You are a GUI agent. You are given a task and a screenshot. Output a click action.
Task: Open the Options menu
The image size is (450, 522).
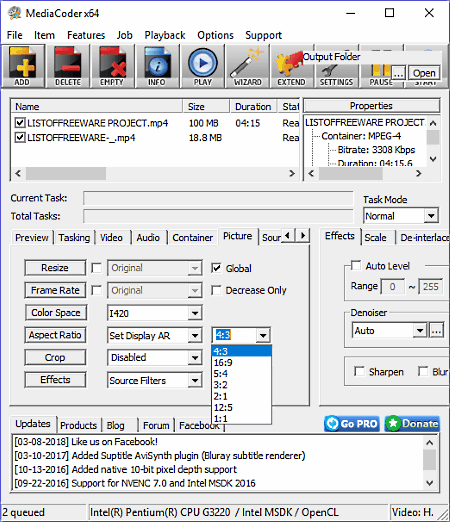point(215,35)
